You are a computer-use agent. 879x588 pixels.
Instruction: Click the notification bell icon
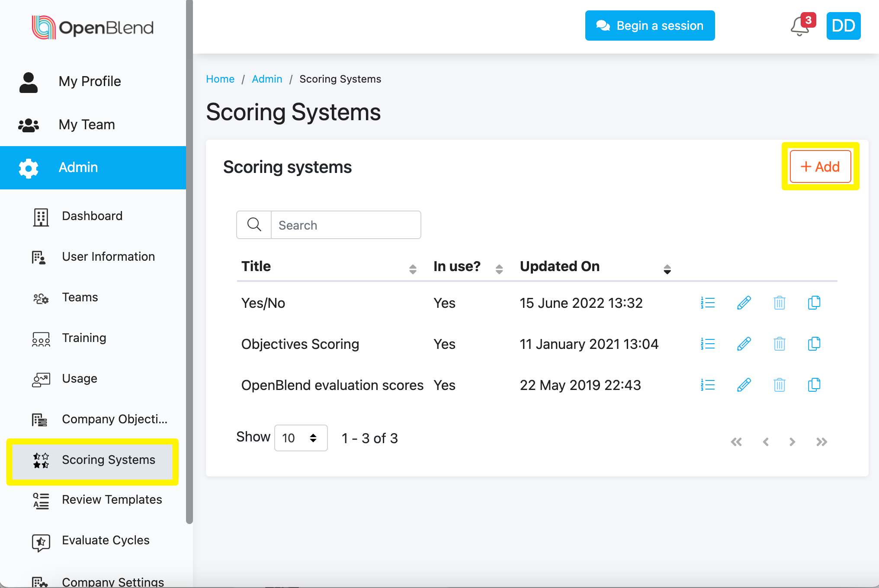(x=799, y=27)
